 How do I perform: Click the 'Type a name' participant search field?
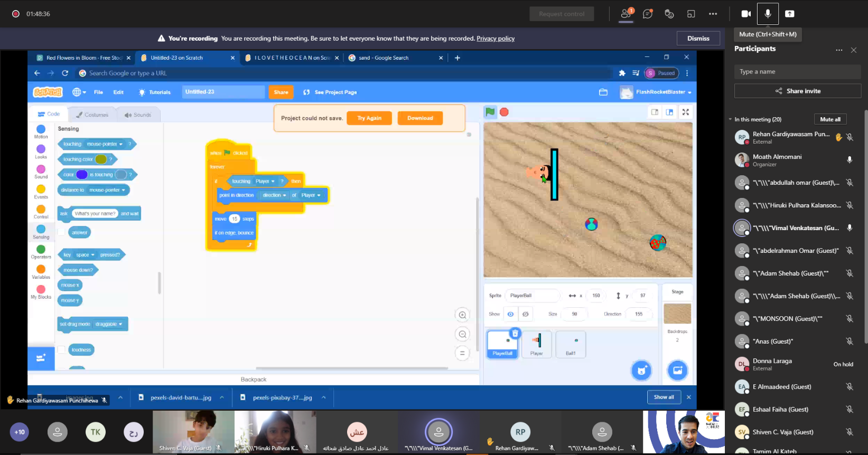[797, 72]
